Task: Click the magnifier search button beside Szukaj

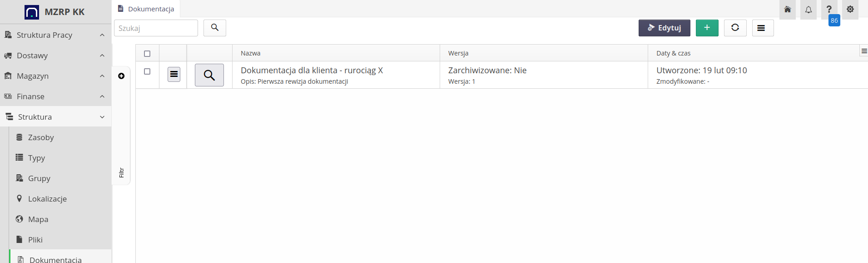Action: coord(215,28)
